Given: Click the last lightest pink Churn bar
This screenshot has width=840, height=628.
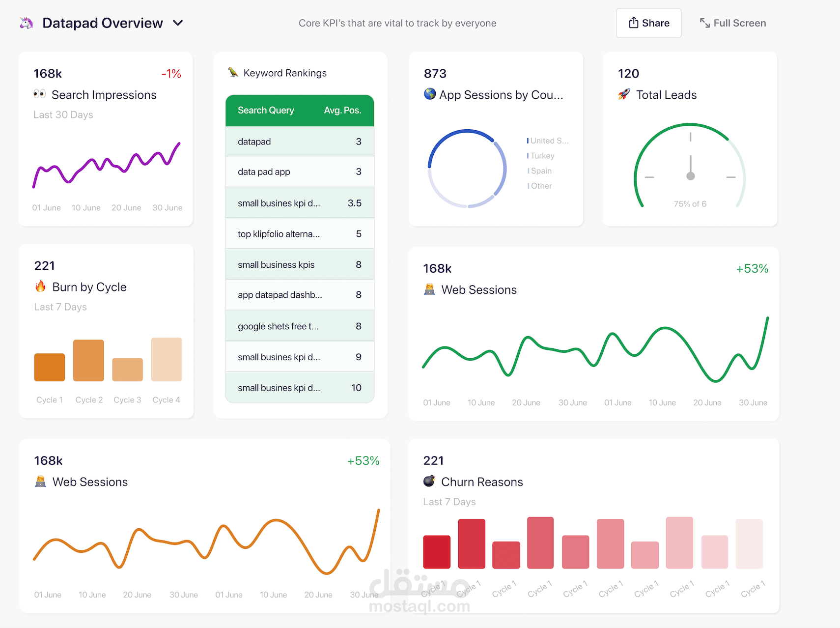Looking at the screenshot, I should tap(749, 543).
